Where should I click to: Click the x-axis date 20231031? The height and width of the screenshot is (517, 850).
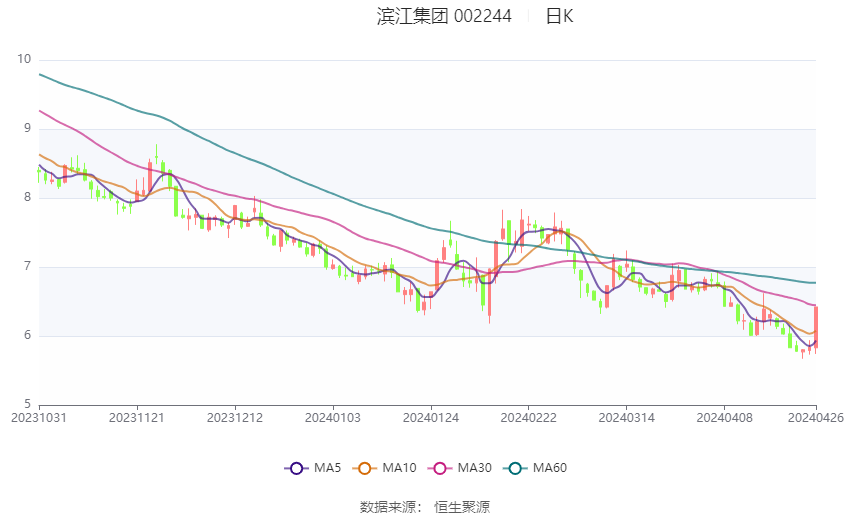(x=38, y=418)
